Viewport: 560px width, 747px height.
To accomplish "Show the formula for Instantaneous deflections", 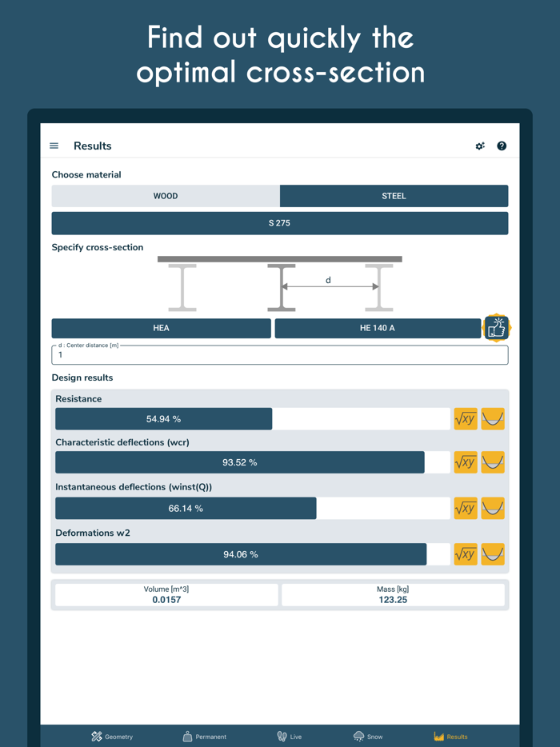I will click(x=466, y=509).
